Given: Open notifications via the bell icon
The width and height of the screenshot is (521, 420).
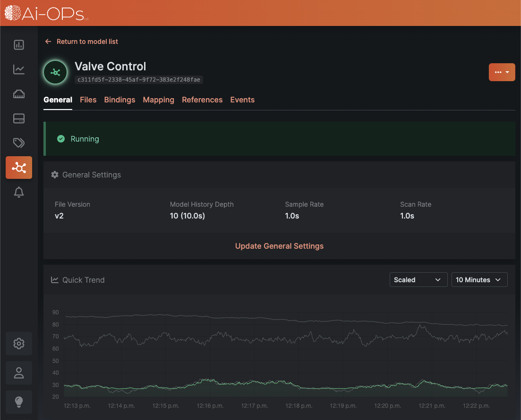Looking at the screenshot, I should click(19, 192).
